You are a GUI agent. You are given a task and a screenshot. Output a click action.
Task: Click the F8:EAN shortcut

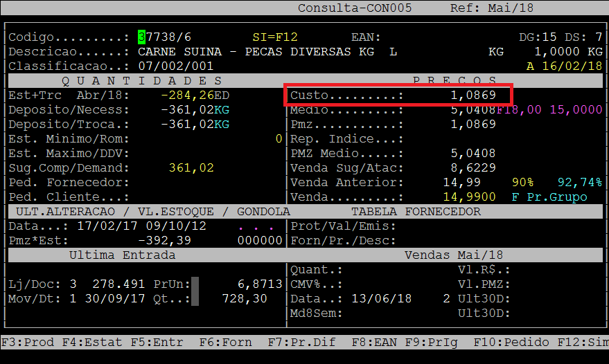click(x=376, y=343)
